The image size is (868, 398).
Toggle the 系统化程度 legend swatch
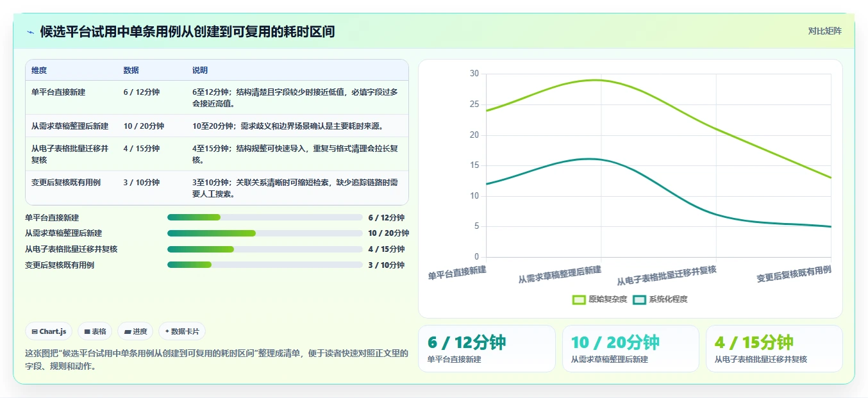point(639,299)
